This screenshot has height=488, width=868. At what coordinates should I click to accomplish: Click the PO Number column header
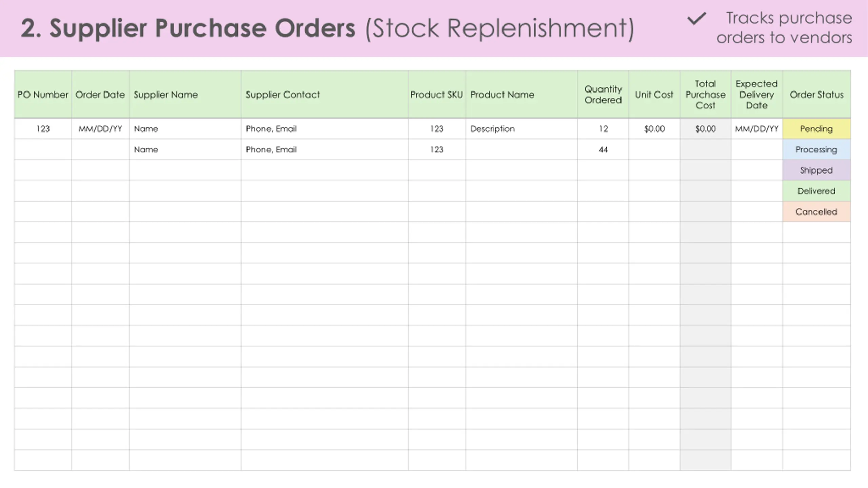43,95
